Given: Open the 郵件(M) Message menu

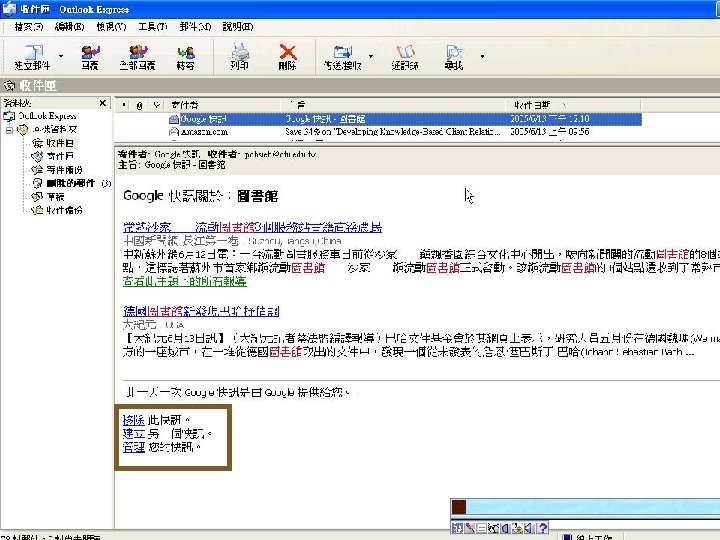Looking at the screenshot, I should point(195,27).
